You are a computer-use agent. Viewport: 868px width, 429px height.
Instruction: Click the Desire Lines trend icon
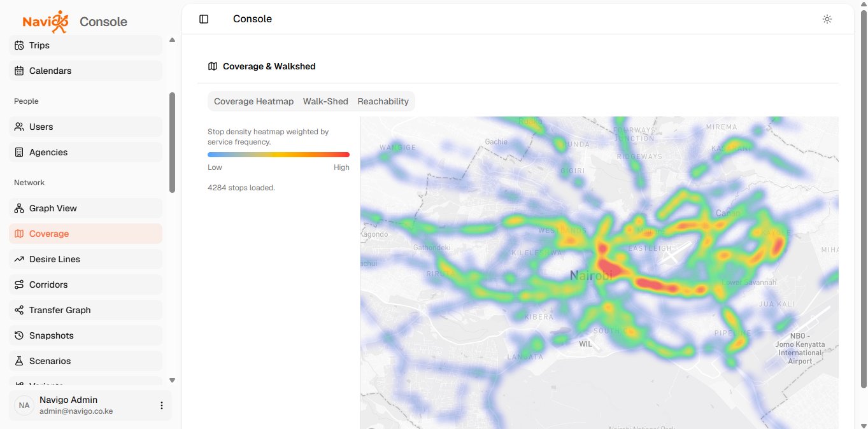coord(19,259)
